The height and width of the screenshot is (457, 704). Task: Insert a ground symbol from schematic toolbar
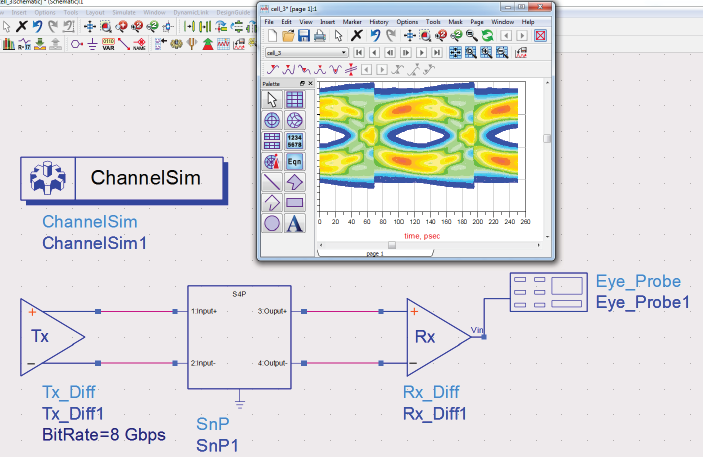click(x=92, y=44)
